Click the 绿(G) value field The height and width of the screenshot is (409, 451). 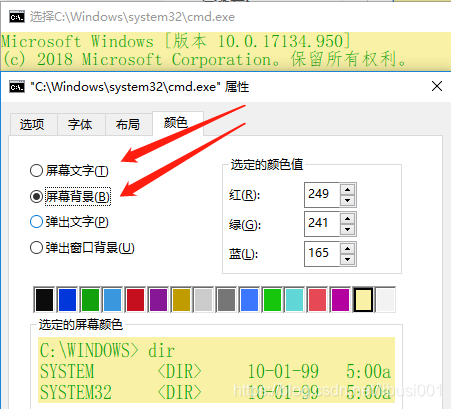pyautogui.click(x=322, y=224)
